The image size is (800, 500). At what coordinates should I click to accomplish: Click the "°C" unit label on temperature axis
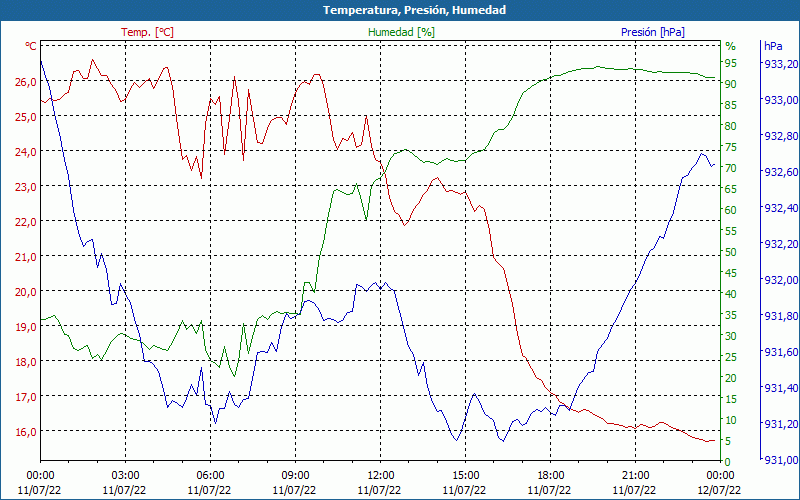click(31, 46)
